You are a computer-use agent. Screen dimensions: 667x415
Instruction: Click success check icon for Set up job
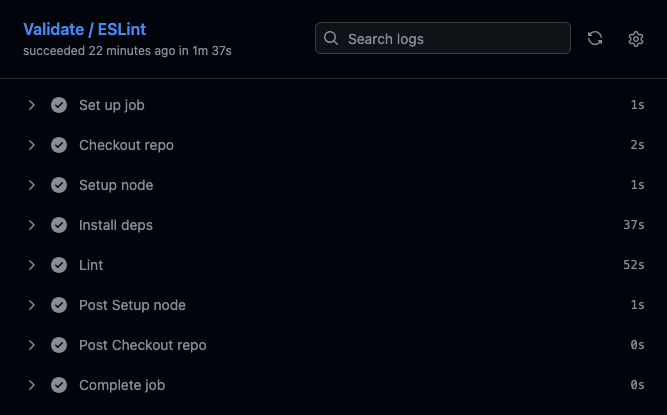click(x=59, y=105)
